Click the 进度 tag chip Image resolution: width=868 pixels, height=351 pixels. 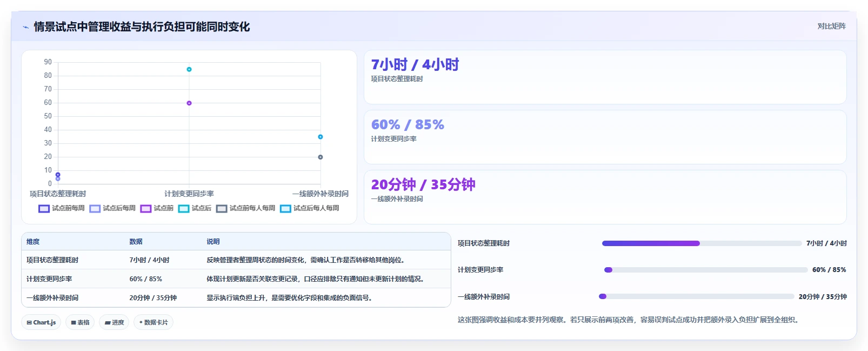click(x=114, y=322)
